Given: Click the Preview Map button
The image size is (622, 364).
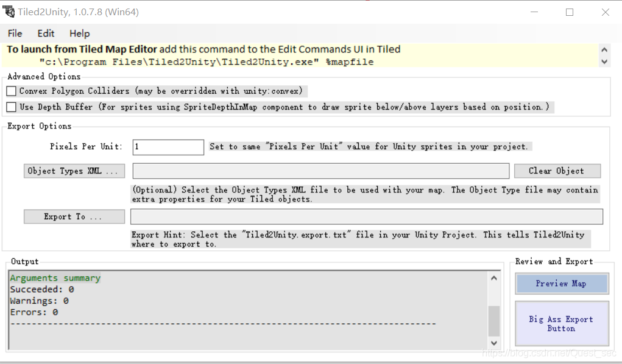Looking at the screenshot, I should point(562,284).
